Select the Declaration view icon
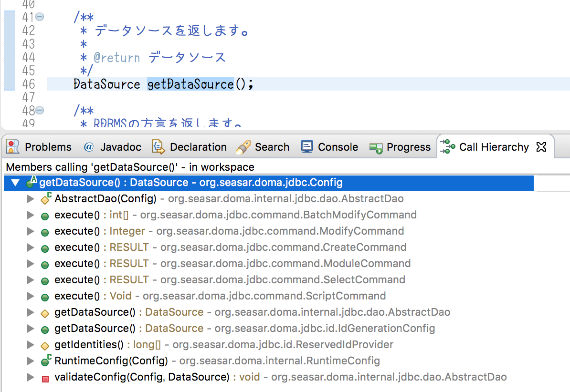 (158, 147)
